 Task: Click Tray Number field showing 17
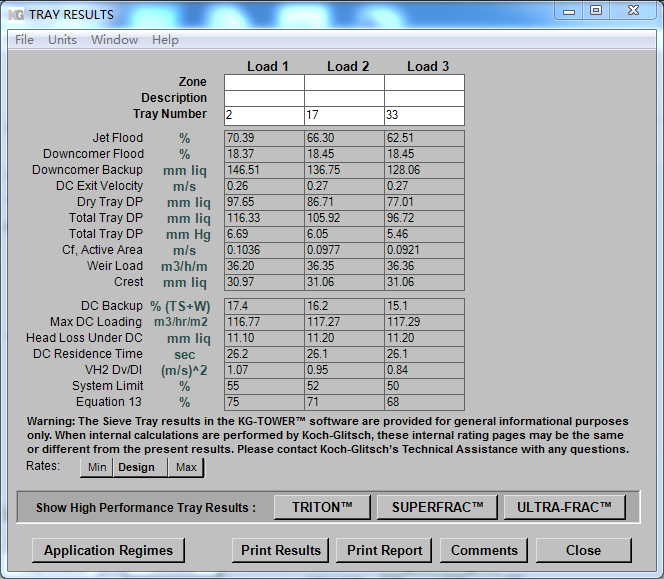click(344, 116)
